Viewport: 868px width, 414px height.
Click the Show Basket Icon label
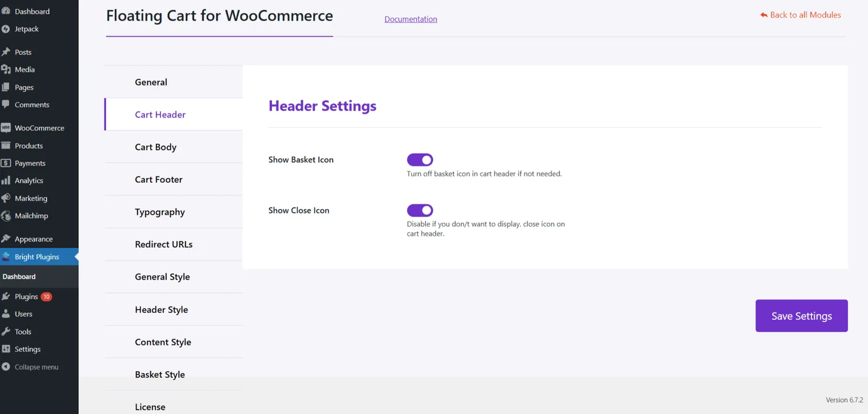pos(301,160)
